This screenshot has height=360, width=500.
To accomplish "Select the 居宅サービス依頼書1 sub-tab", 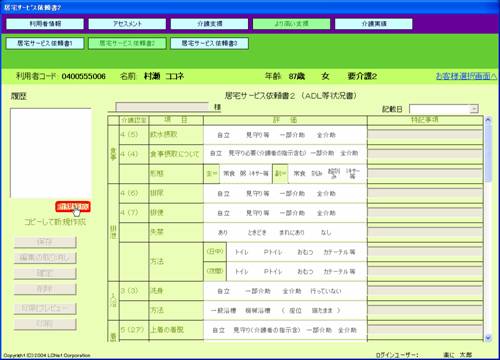I will [x=45, y=43].
